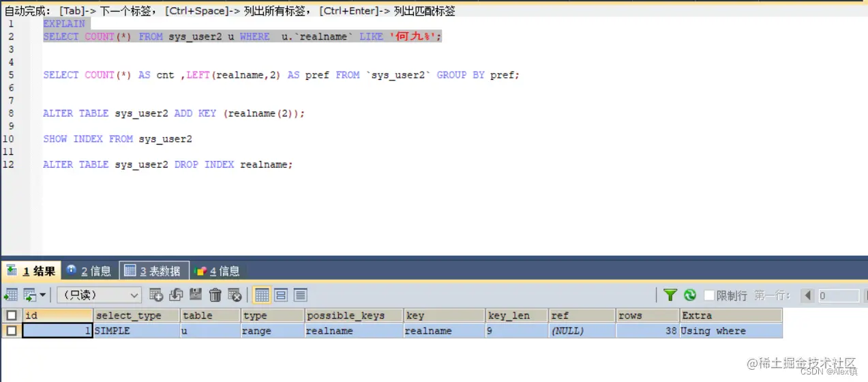
Task: Click the type column header
Action: click(x=272, y=315)
